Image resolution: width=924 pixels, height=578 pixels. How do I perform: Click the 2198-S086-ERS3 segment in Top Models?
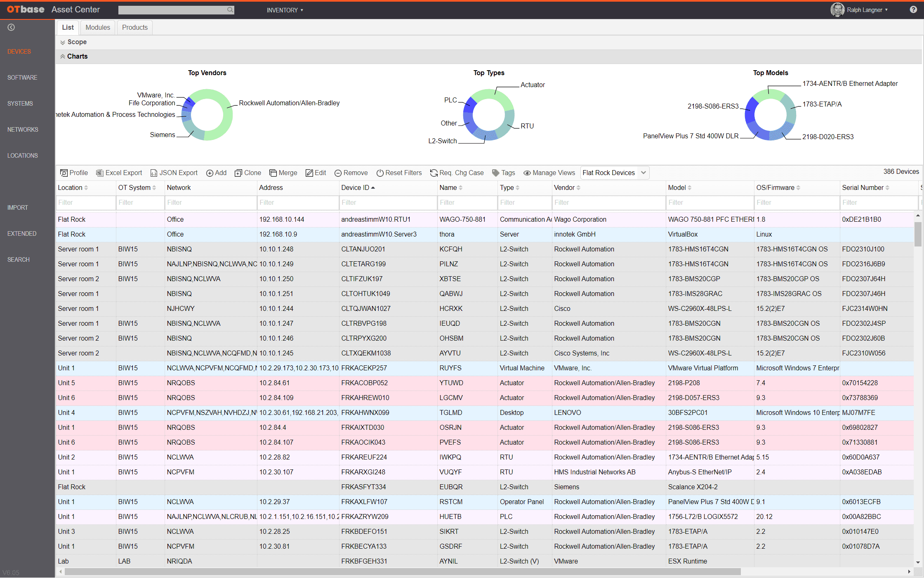750,111
